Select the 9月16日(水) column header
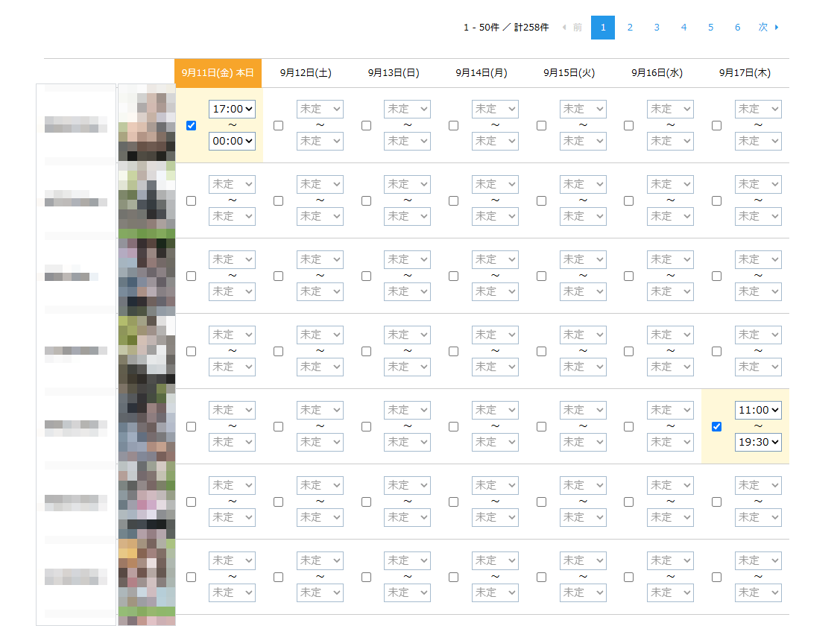The image size is (840, 626). 657,73
